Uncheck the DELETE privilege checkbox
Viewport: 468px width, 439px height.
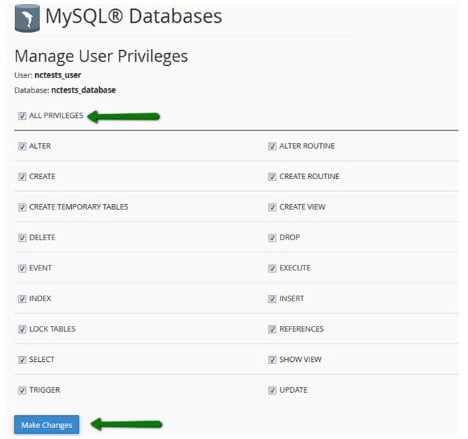[x=22, y=237]
